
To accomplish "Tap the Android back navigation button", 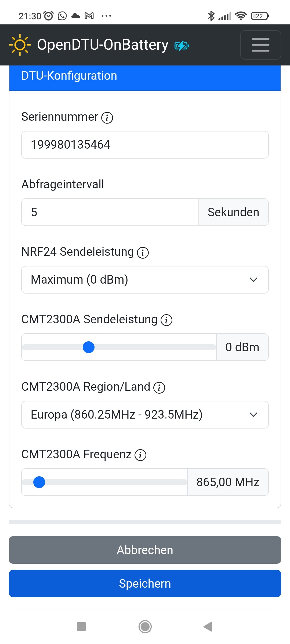I will coord(208,627).
